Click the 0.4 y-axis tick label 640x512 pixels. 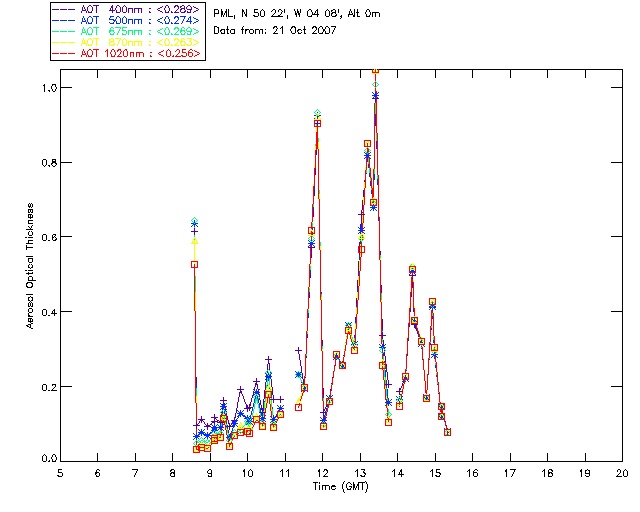point(48,312)
